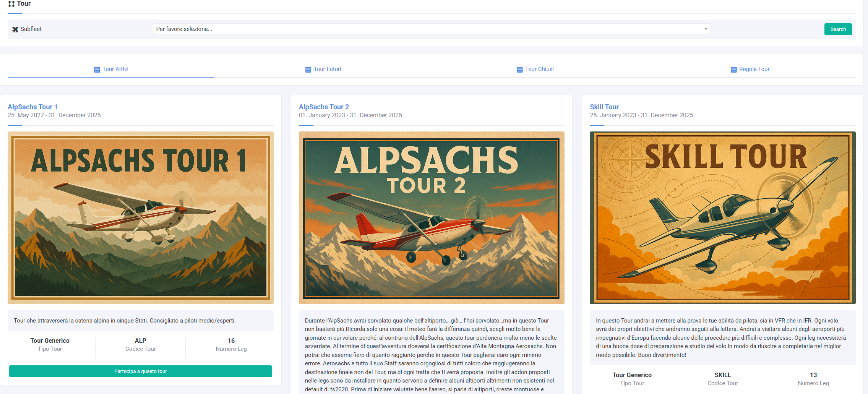Viewport: 868px width, 394px height.
Task: Open the Subfleet selection dropdown
Action: click(431, 29)
